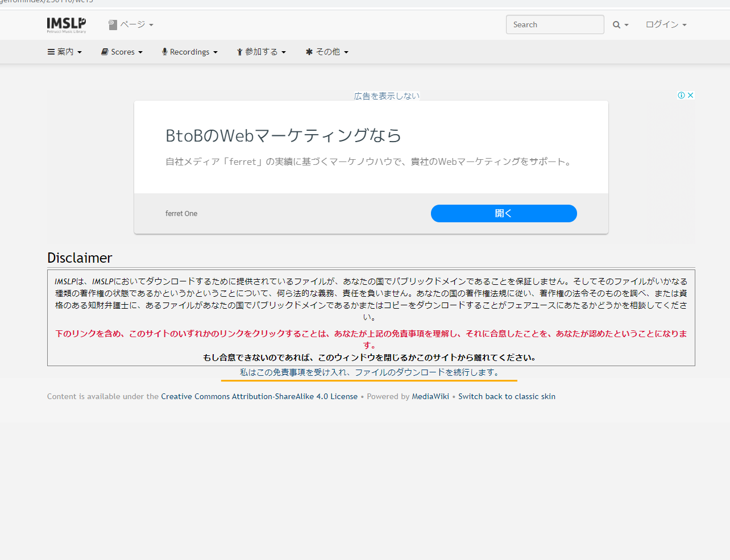Viewport: 730px width, 560px height.
Task: Click the page document icon
Action: (x=113, y=25)
